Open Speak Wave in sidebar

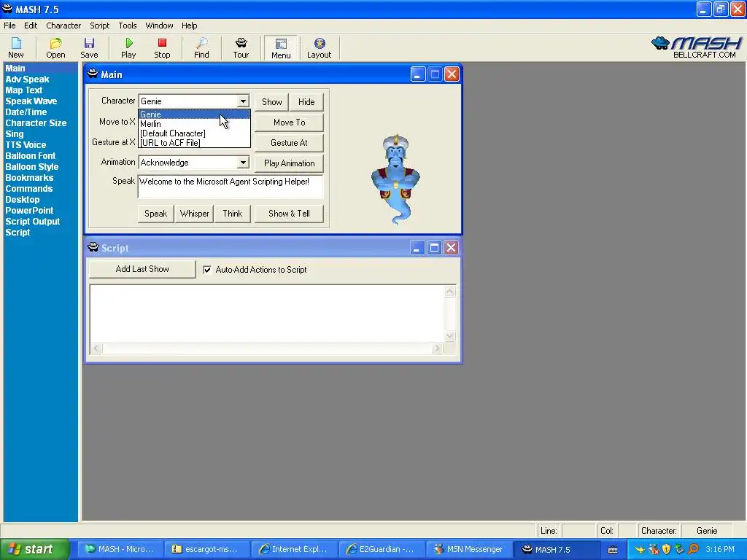pyautogui.click(x=31, y=101)
